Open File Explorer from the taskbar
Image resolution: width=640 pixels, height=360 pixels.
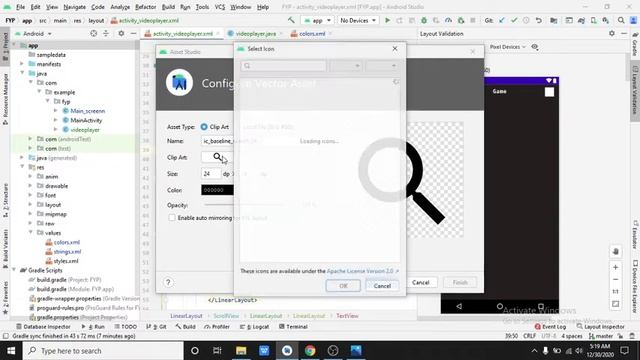point(241,351)
